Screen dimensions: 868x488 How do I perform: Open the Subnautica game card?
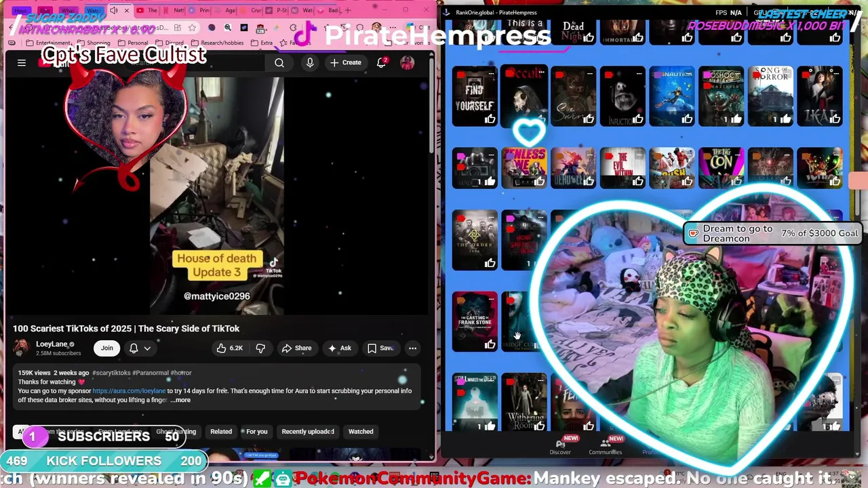point(671,96)
